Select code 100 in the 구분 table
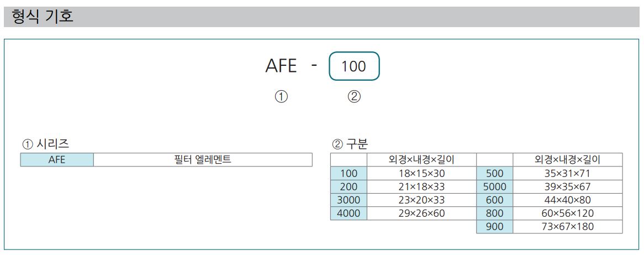 [349, 173]
